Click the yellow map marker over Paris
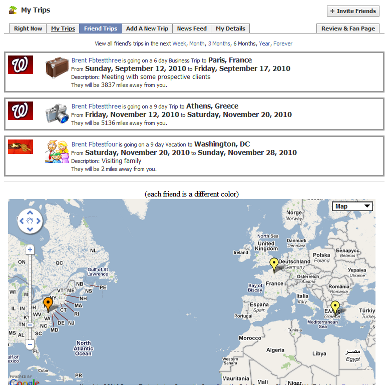The width and height of the screenshot is (385, 391). pos(274,264)
